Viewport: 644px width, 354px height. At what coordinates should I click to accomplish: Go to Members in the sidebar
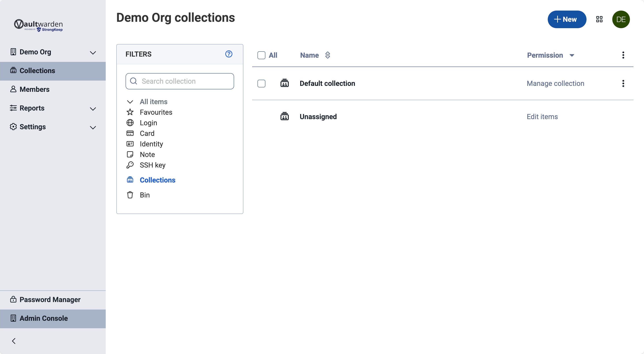pos(35,89)
